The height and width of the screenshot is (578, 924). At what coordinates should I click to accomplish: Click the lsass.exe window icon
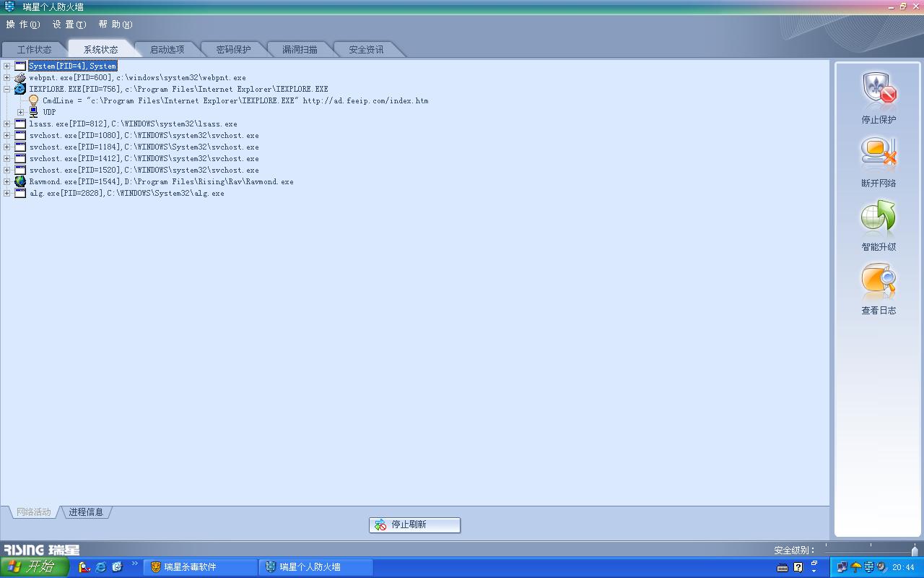click(x=20, y=124)
